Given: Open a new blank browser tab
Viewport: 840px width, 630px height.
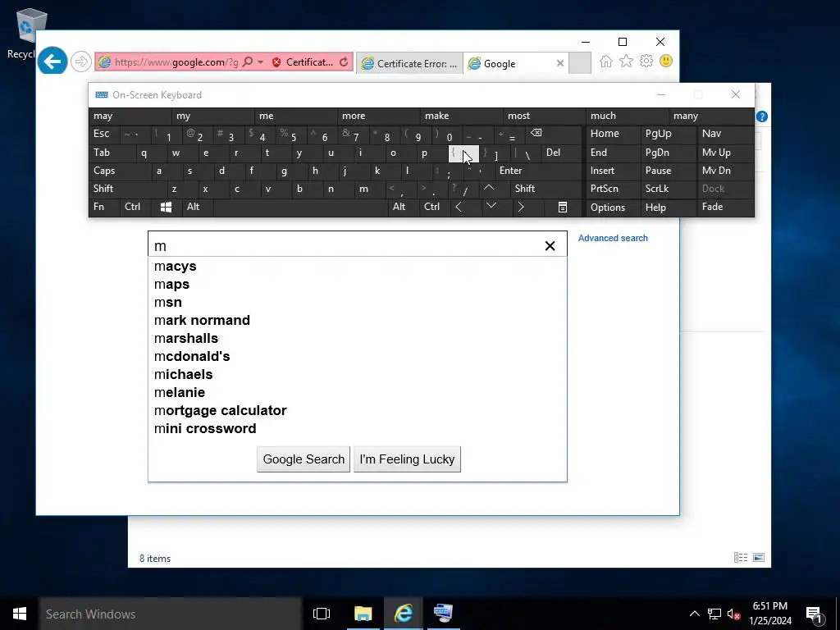Looking at the screenshot, I should point(580,63).
